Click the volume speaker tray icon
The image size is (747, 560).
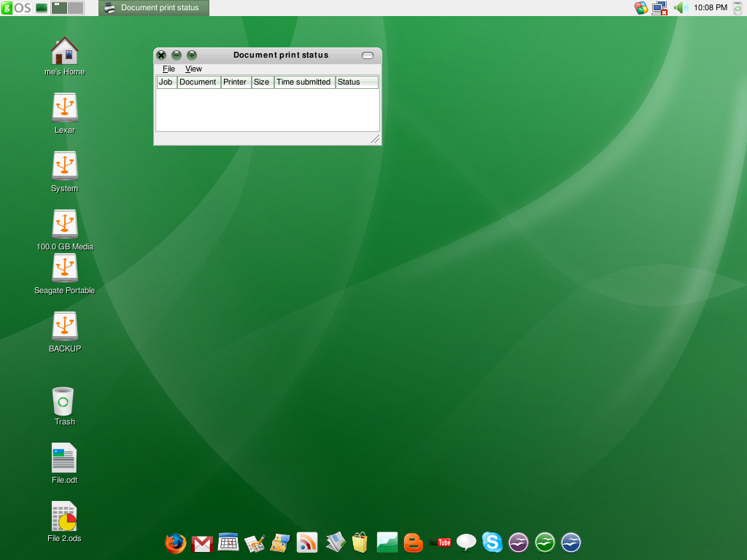pos(681,7)
